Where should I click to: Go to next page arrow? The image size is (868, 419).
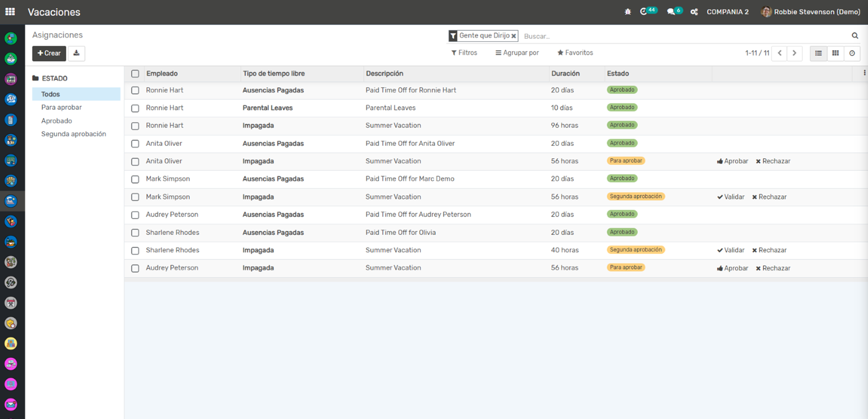[794, 53]
